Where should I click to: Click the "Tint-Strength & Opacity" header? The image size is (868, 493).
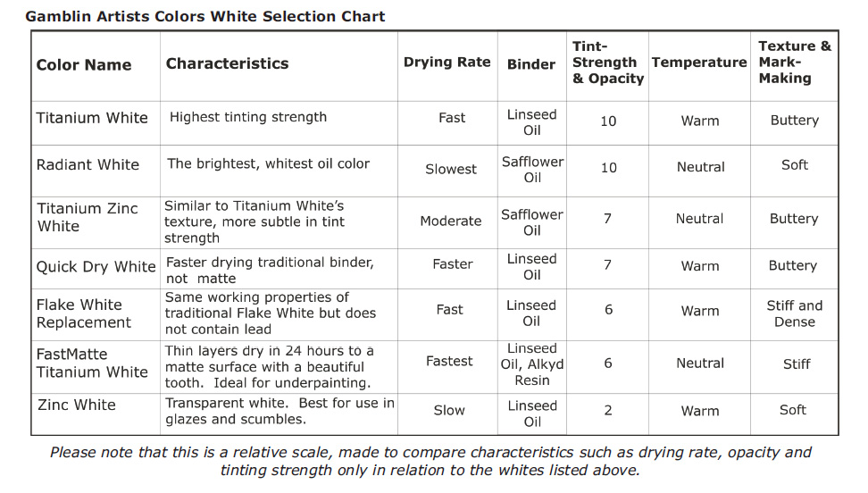pyautogui.click(x=607, y=63)
